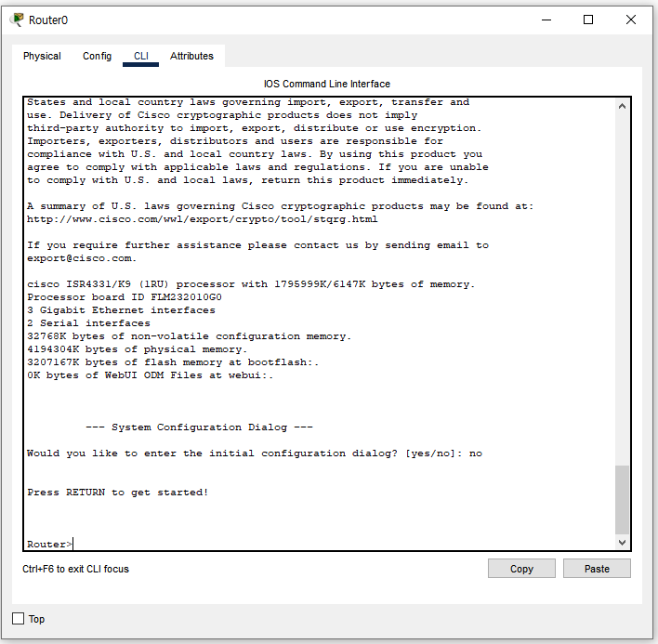Click 'A summary of U.S. laws' line

point(281,206)
